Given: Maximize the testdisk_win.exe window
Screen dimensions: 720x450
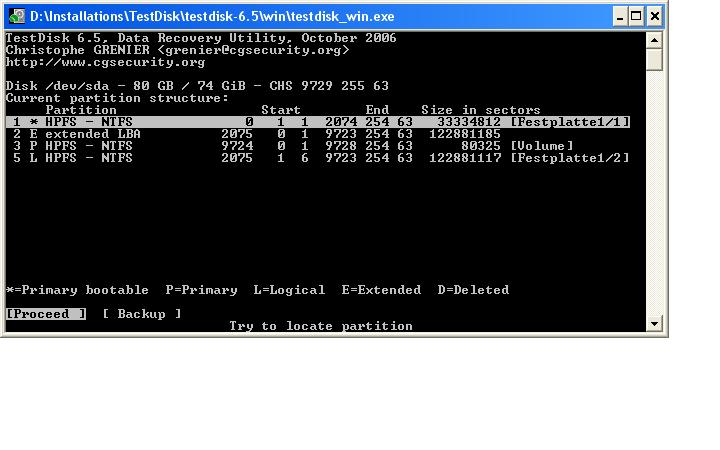Looking at the screenshot, I should click(x=636, y=17).
